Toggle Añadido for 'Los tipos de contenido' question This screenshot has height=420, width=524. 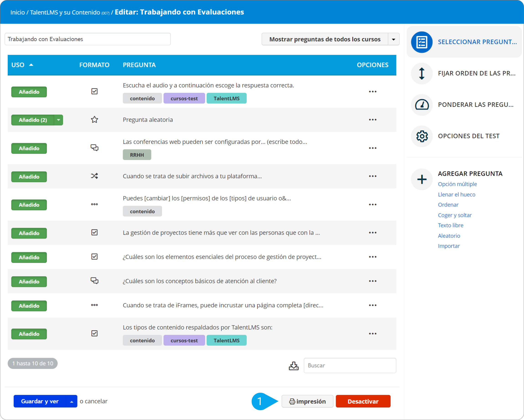click(29, 334)
